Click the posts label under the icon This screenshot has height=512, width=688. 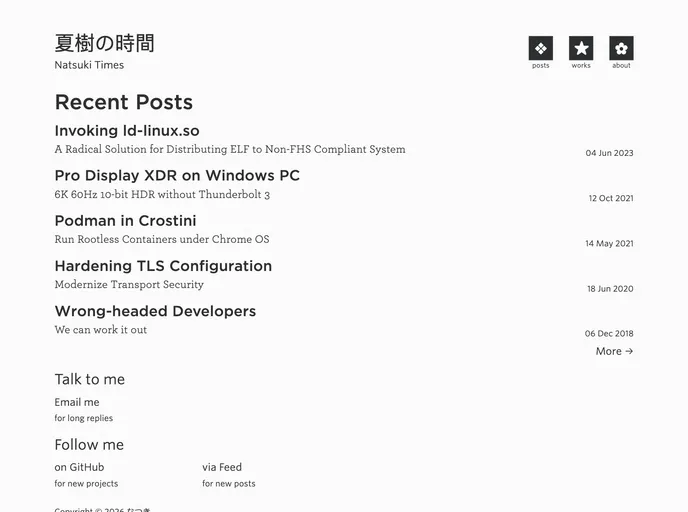pyautogui.click(x=540, y=66)
